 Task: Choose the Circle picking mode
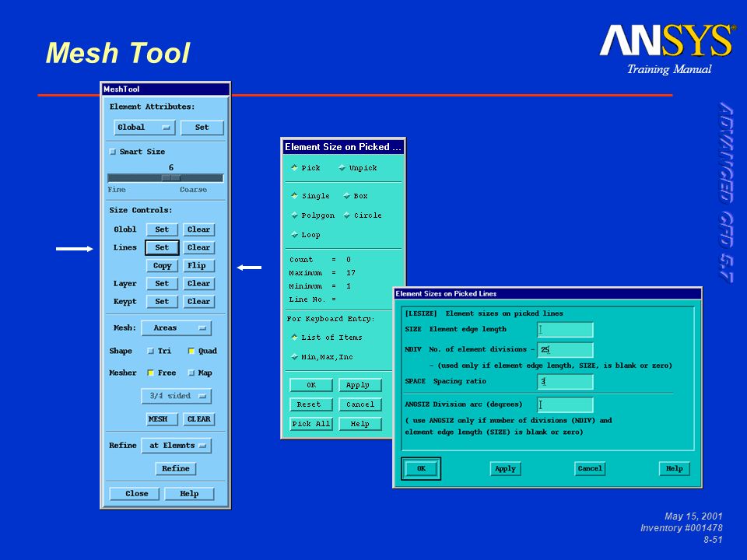[x=347, y=215]
